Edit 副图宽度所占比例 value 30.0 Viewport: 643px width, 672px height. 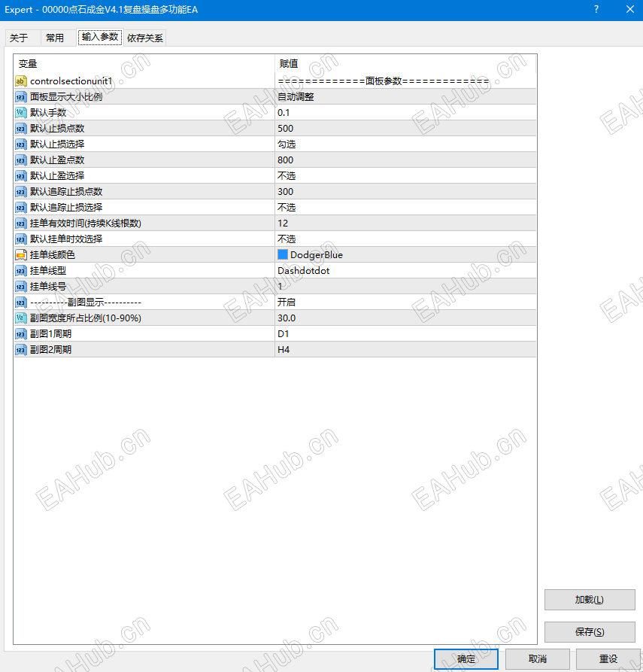pyautogui.click(x=405, y=318)
